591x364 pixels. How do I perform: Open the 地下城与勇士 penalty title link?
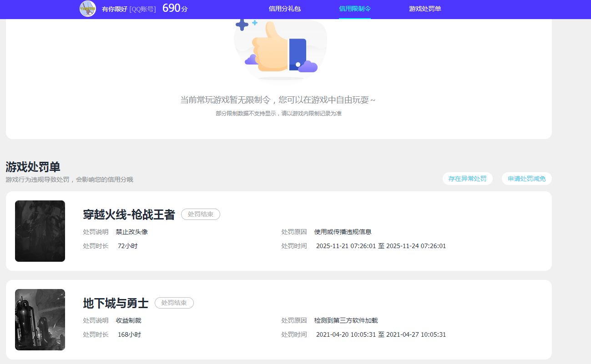pyautogui.click(x=115, y=303)
